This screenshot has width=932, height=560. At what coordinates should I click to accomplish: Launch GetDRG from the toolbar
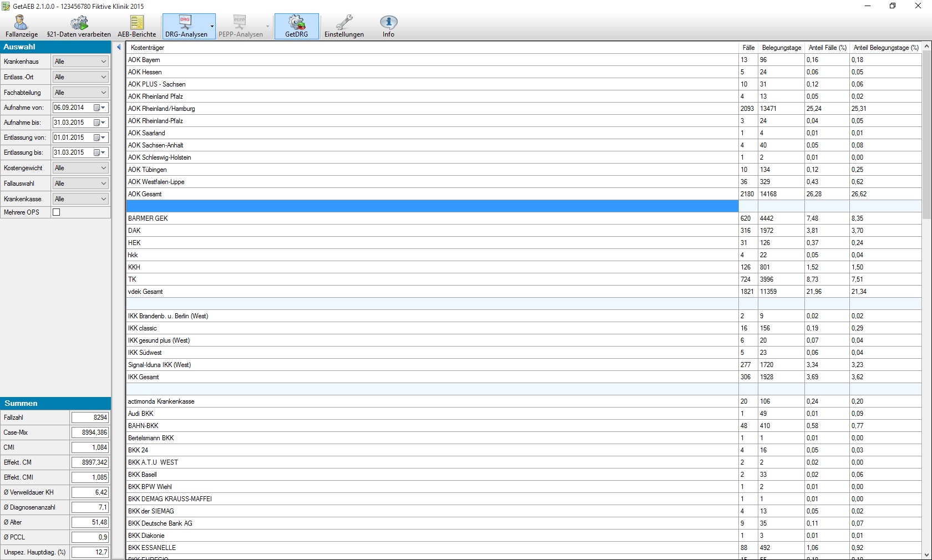[x=296, y=27]
